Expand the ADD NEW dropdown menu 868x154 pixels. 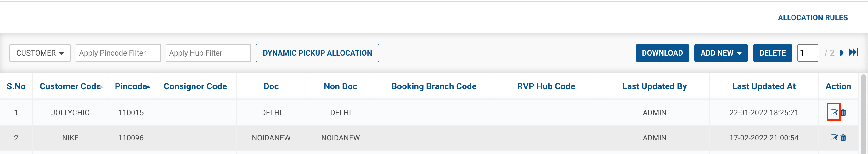click(x=721, y=53)
